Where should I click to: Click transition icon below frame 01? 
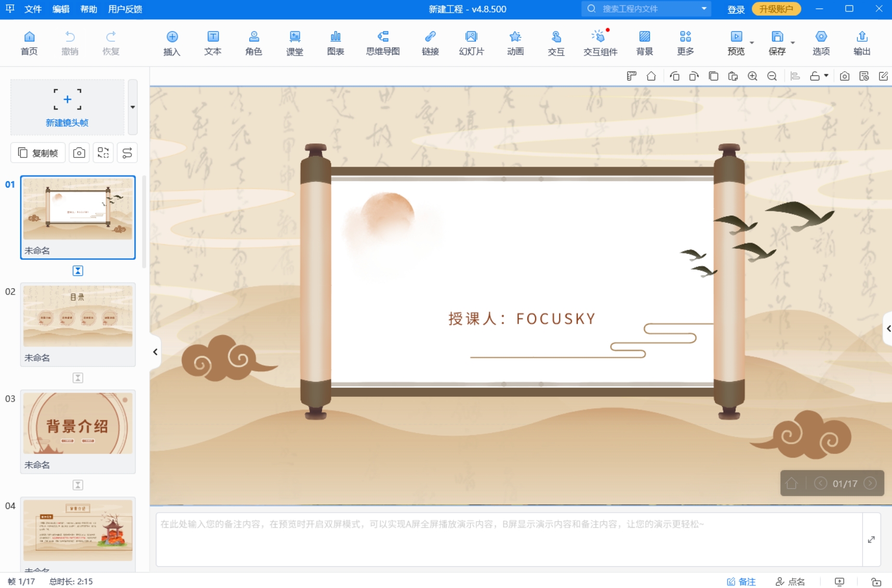[x=78, y=271]
